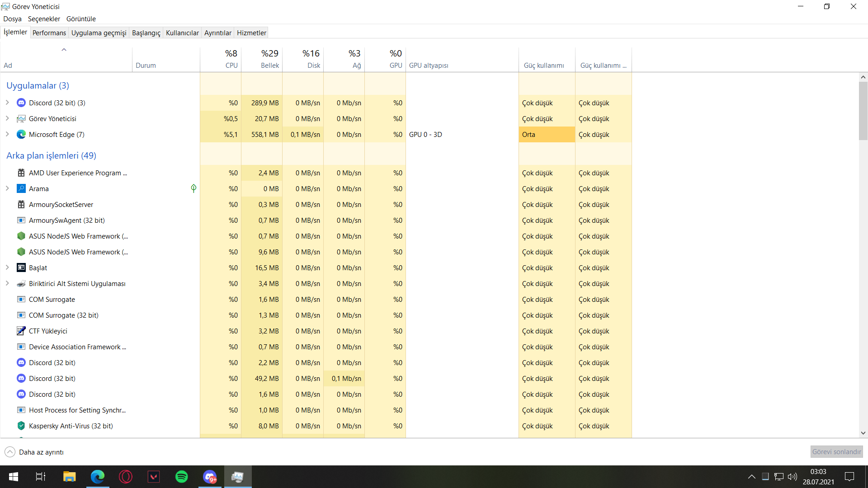Expand the Microsoft Edge process group
Image resolution: width=868 pixels, height=488 pixels.
pos(7,135)
